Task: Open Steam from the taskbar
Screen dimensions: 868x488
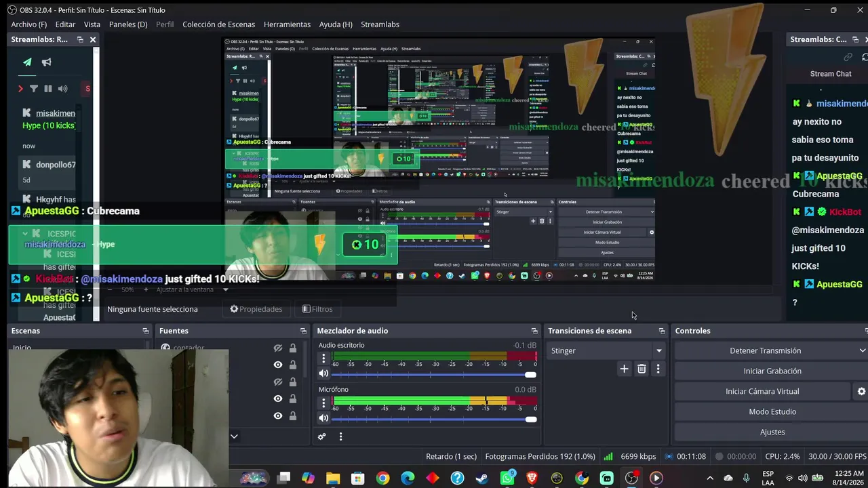Action: (481, 478)
